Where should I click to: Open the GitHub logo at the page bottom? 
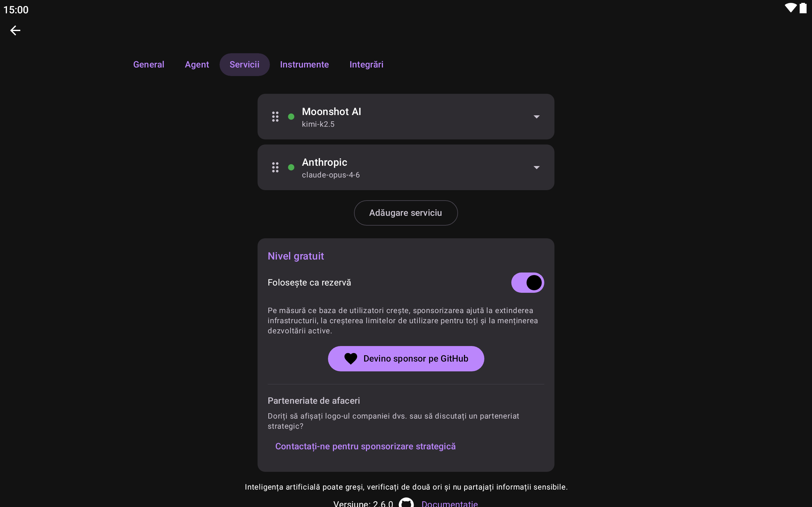coord(406,503)
